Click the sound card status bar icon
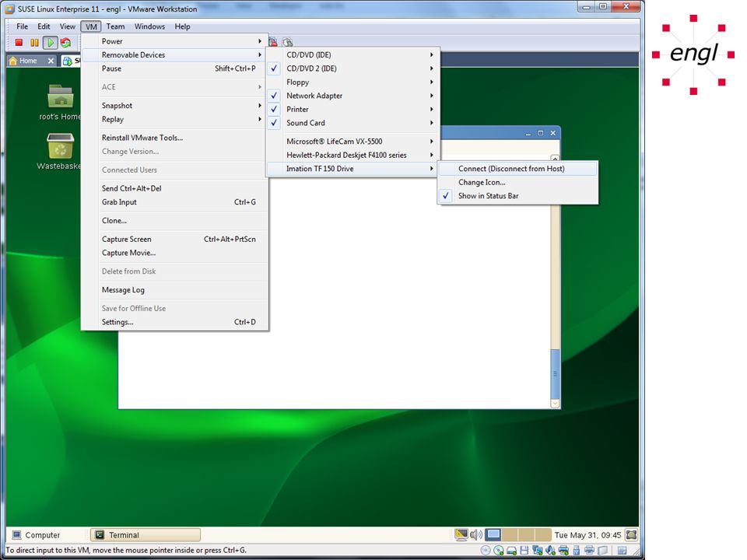 click(x=550, y=550)
